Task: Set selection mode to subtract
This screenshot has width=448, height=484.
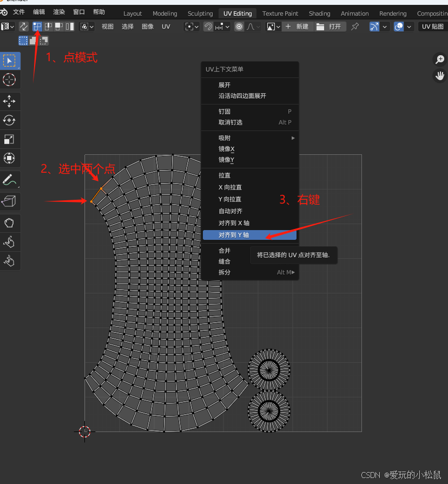Action: pos(43,41)
